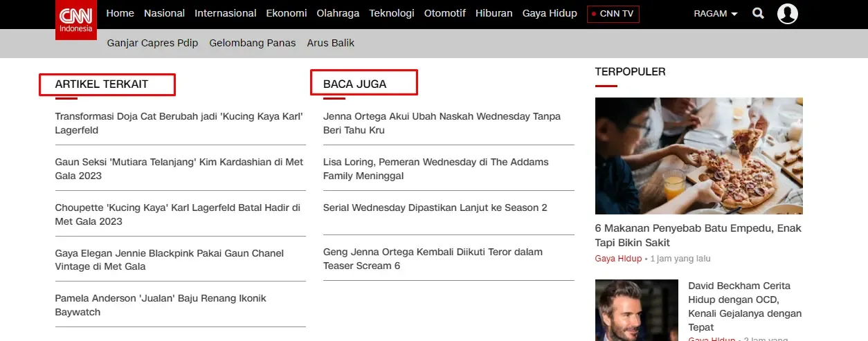Viewport: 868px width, 341px height.
Task: Open the Ekonomi section
Action: (x=287, y=13)
